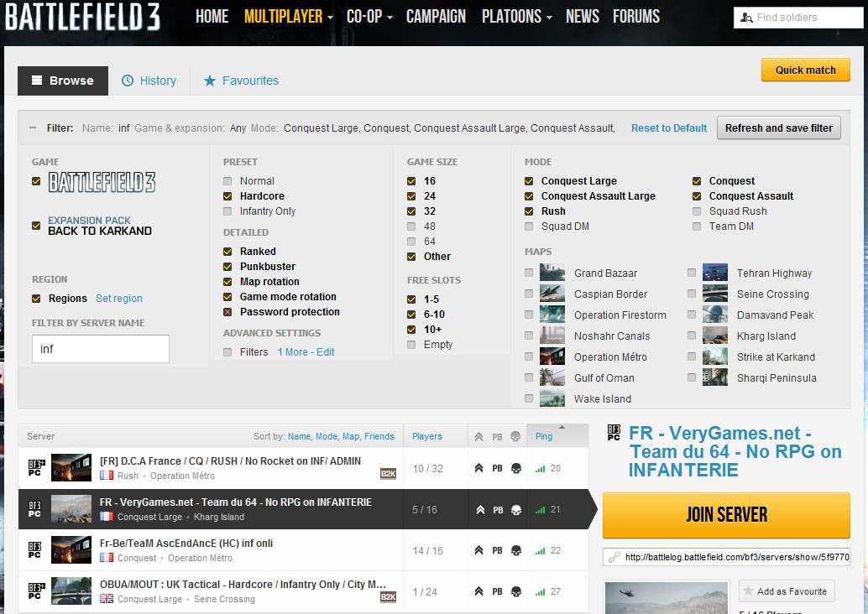Screen dimensions: 868x614
Task: Click the Battlefield 3 logo
Action: (81, 17)
